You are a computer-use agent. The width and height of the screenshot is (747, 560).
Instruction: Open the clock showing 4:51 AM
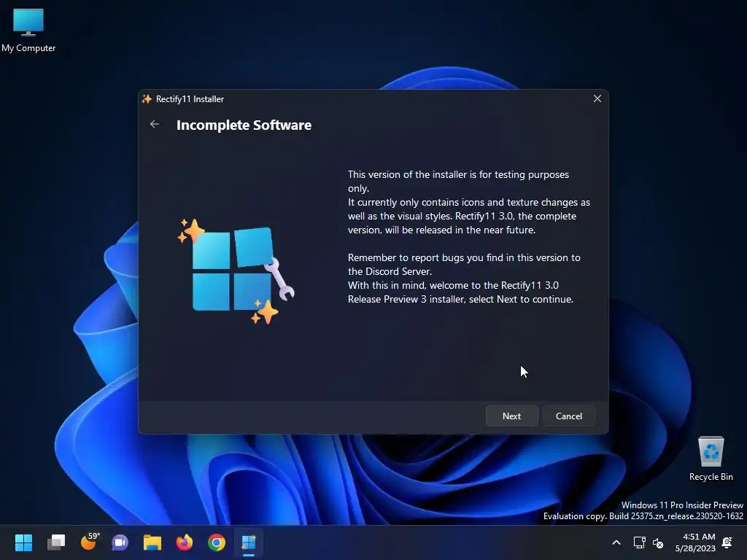pyautogui.click(x=695, y=542)
